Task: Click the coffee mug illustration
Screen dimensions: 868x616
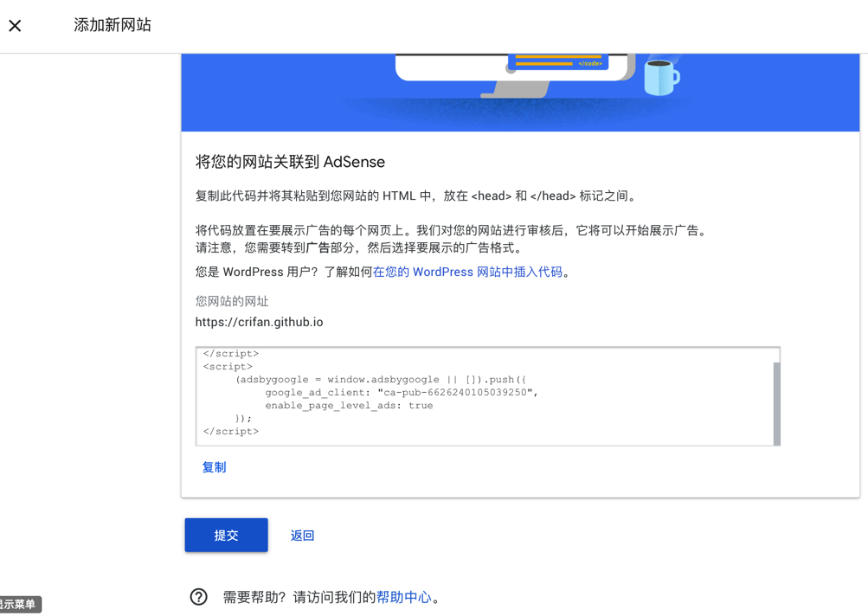Action: (662, 77)
